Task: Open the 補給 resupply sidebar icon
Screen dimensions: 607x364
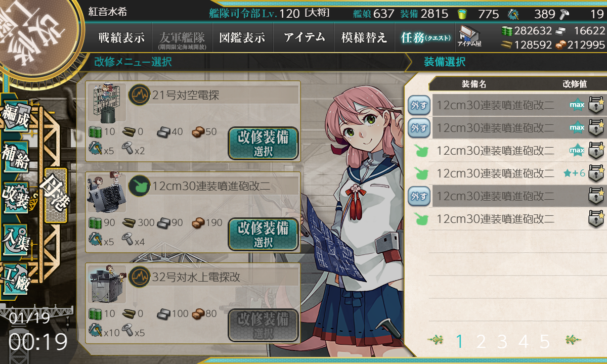Action: pyautogui.click(x=16, y=158)
